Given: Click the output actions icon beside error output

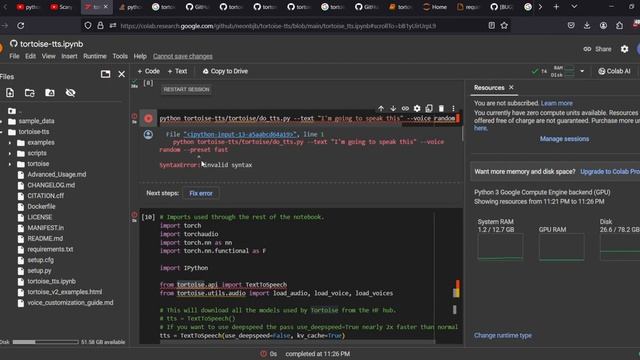Looking at the screenshot, I should [148, 134].
